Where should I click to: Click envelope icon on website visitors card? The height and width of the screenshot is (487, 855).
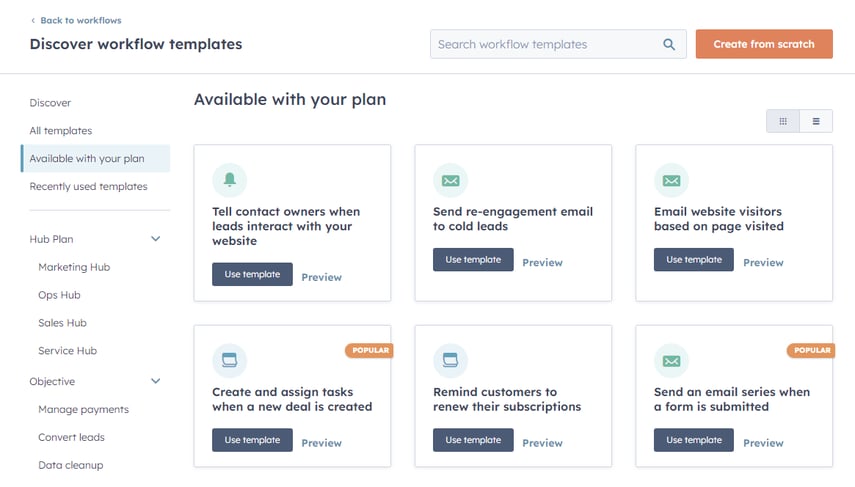(x=671, y=180)
